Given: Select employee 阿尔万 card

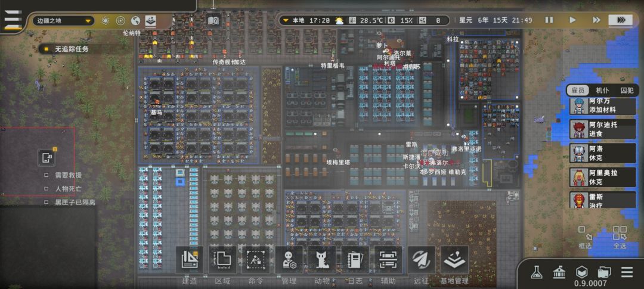Looking at the screenshot, I should [x=602, y=106].
